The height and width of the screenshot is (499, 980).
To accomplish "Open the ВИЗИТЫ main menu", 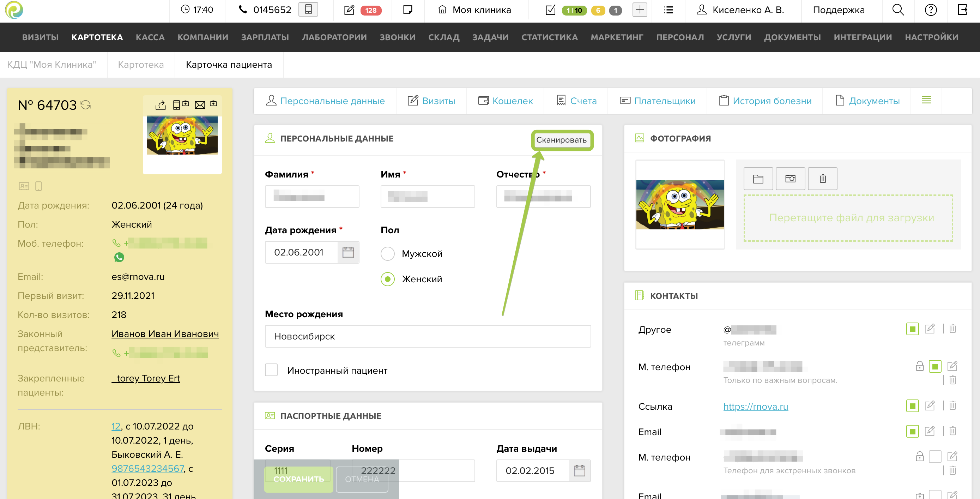I will [40, 37].
